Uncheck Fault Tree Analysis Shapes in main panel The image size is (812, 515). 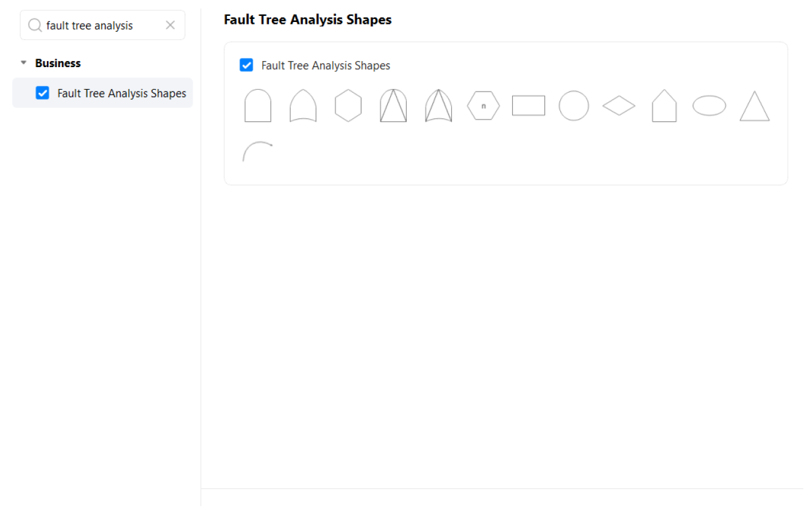(x=246, y=65)
